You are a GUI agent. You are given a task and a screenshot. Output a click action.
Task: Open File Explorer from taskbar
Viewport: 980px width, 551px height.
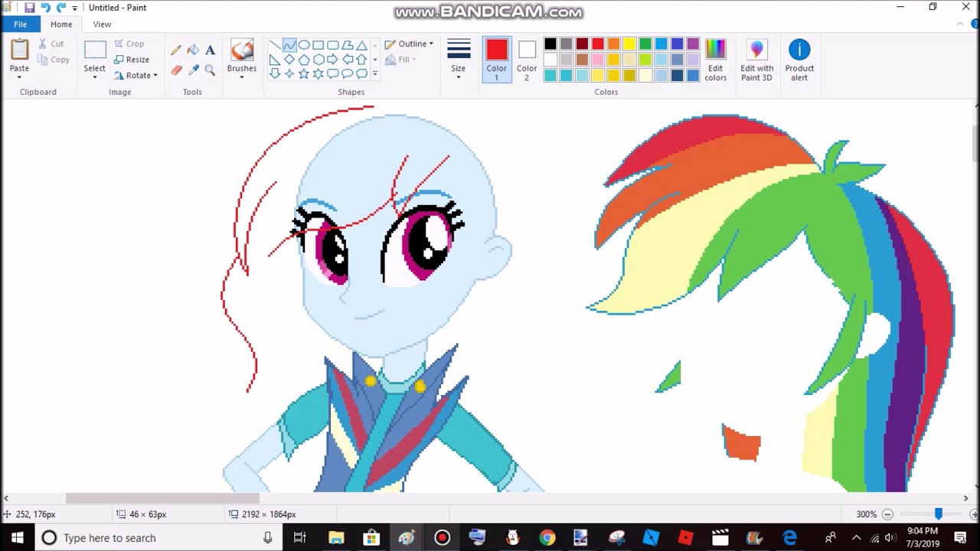335,537
